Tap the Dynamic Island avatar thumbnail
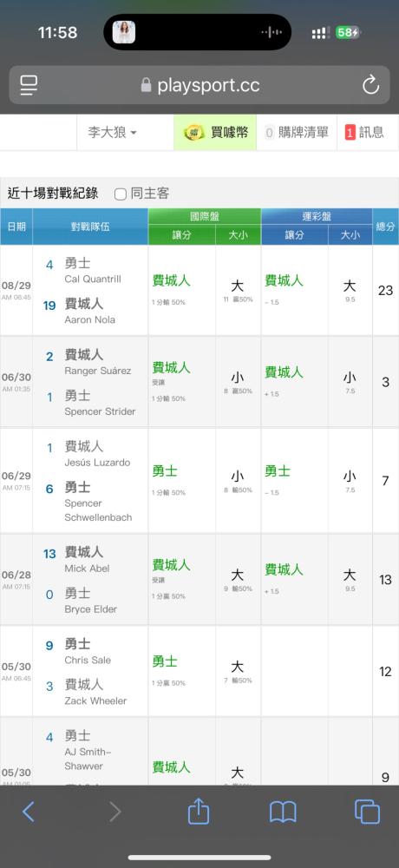The height and width of the screenshot is (868, 399). coord(124,33)
